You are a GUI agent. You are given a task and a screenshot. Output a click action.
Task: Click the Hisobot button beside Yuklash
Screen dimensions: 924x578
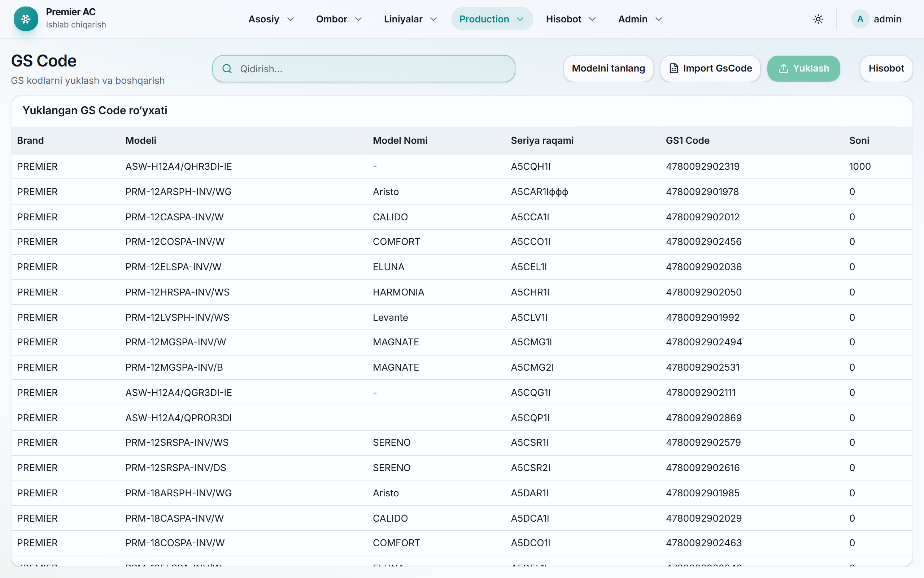[x=886, y=68]
